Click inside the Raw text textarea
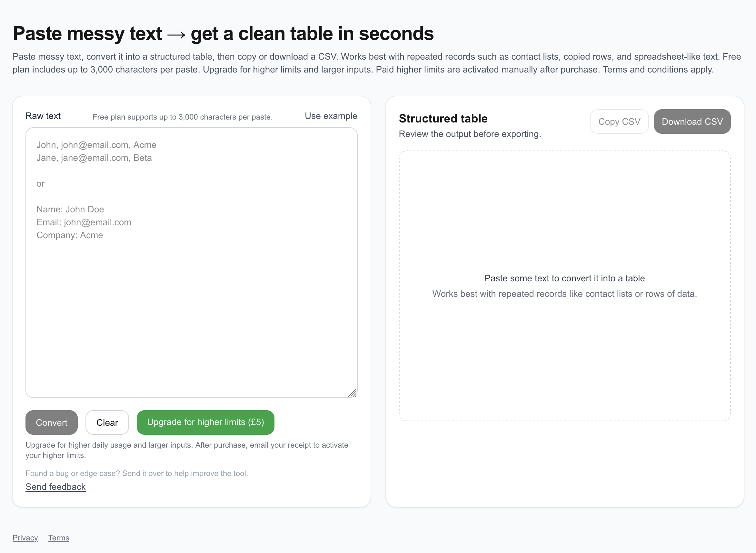The image size is (756, 553). click(191, 301)
